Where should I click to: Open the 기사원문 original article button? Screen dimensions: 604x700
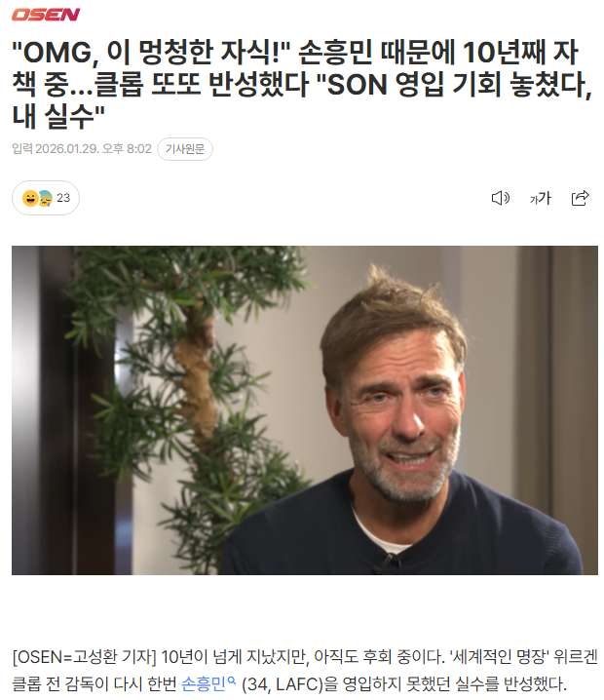click(x=185, y=148)
